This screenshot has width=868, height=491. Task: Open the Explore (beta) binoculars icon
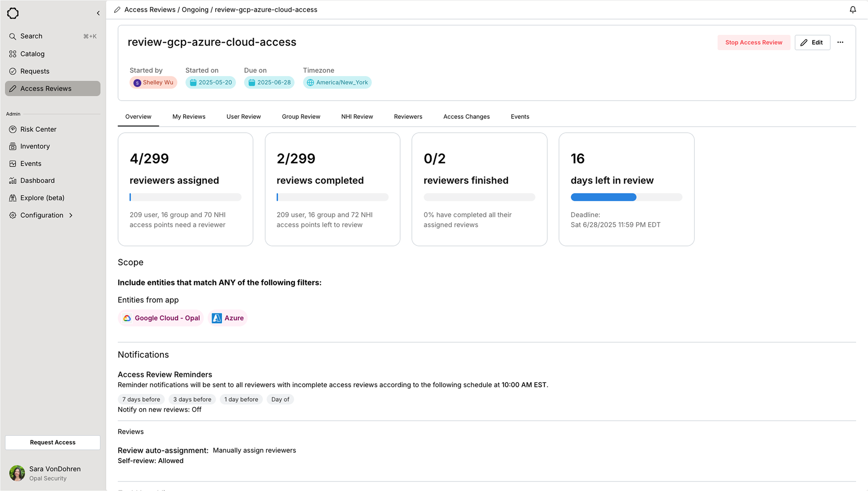pyautogui.click(x=13, y=198)
